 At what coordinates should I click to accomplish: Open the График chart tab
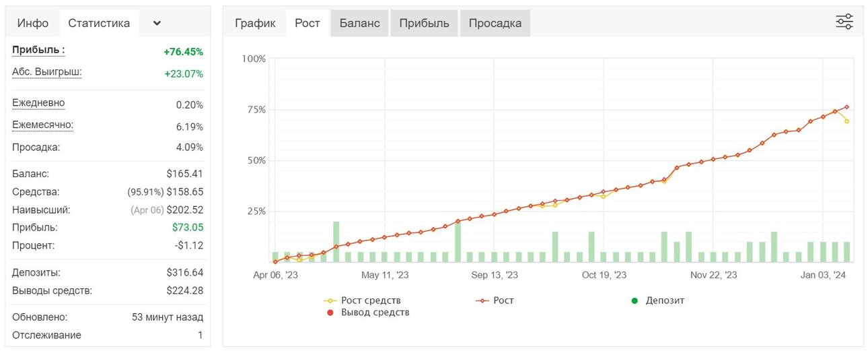coord(255,23)
